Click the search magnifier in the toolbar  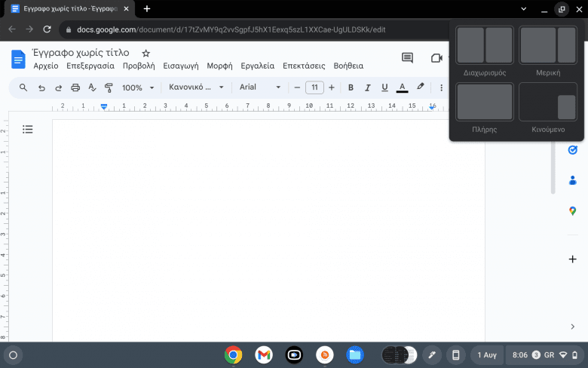23,87
